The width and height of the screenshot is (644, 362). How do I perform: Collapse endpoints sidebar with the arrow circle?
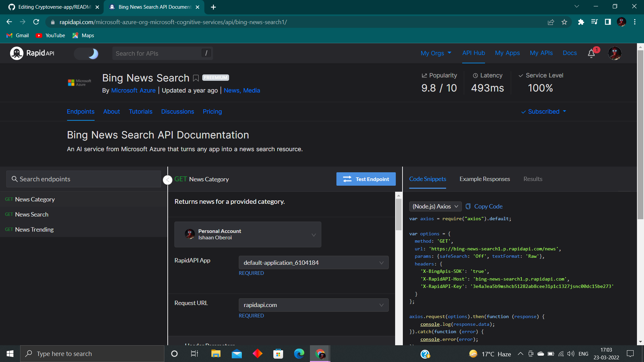(168, 180)
